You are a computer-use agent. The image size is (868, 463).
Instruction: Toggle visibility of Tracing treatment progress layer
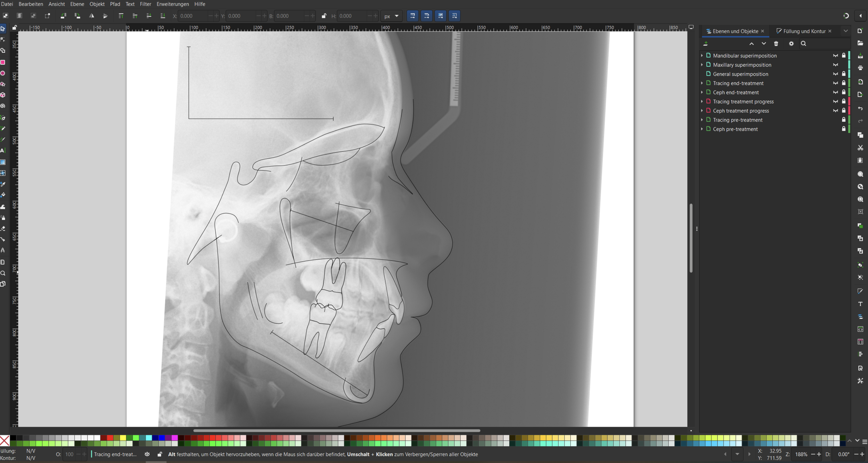pyautogui.click(x=835, y=101)
